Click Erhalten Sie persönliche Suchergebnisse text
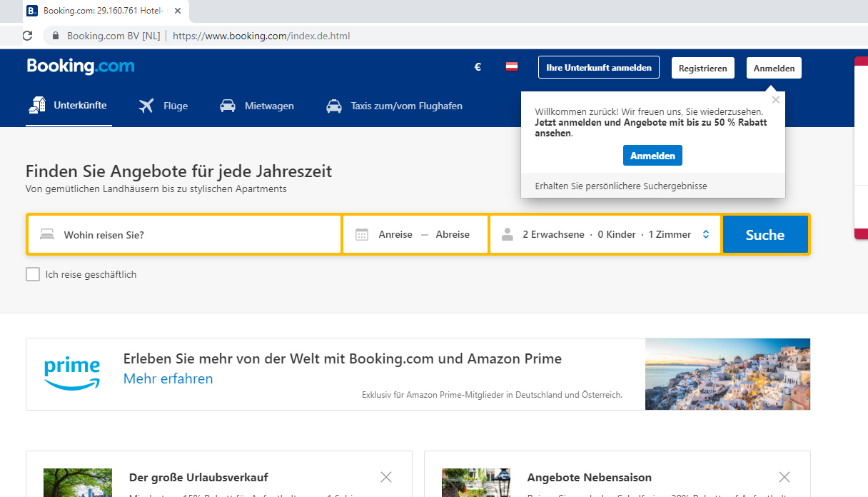 pyautogui.click(x=621, y=186)
